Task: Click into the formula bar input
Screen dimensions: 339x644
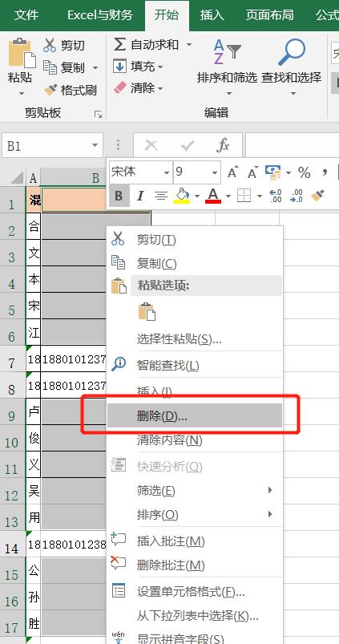Action: coord(293,145)
